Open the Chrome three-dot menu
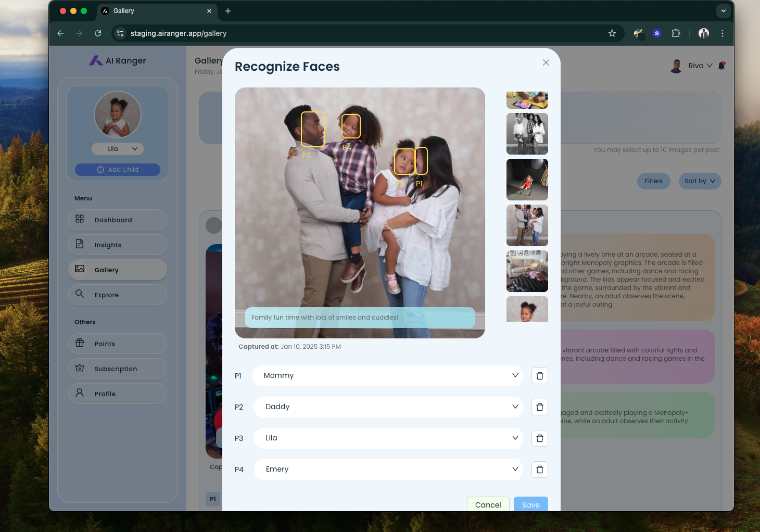The height and width of the screenshot is (532, 760). [x=723, y=33]
